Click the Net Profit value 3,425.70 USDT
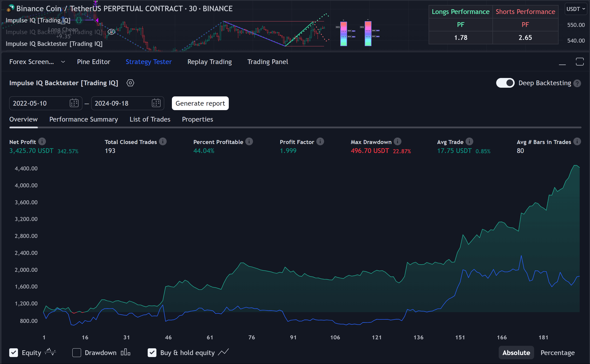 31,151
